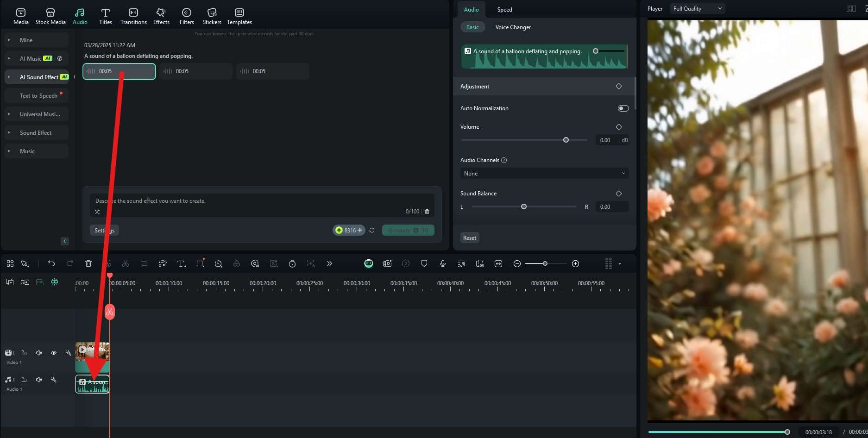
Task: Adjust the timeline zoom slider
Action: (546, 263)
